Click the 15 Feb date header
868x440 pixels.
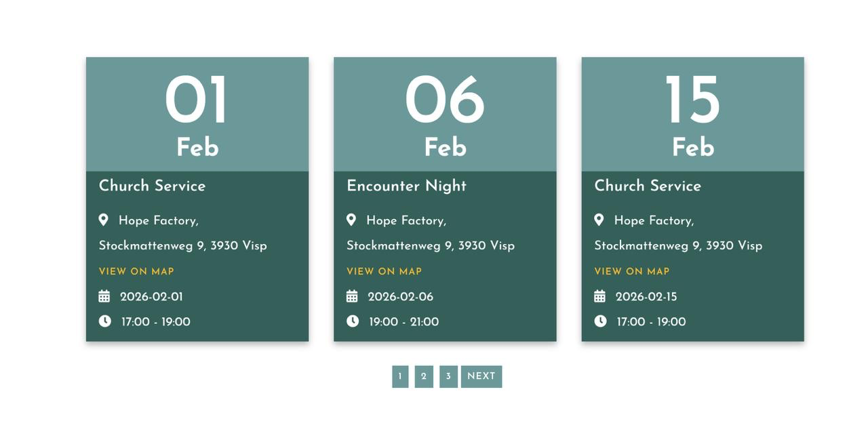pos(692,115)
